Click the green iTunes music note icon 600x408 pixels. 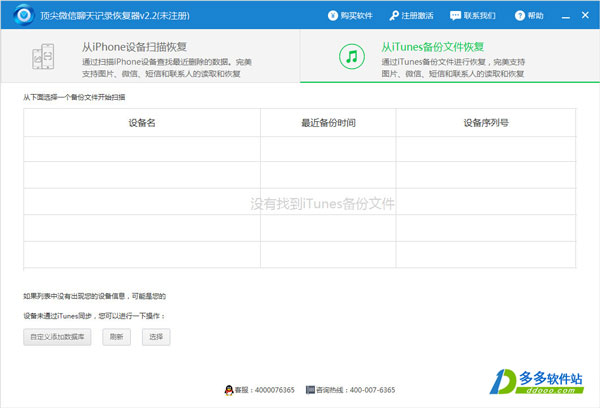click(352, 57)
